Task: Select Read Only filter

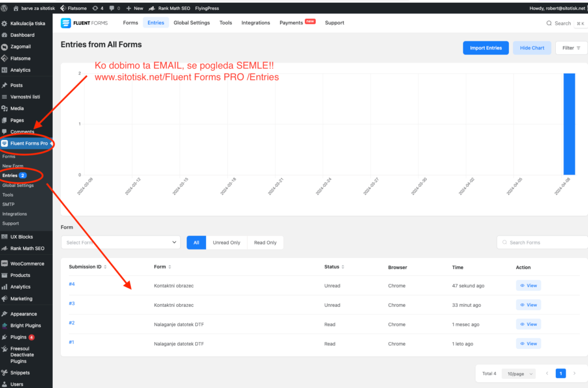Action: coord(265,243)
